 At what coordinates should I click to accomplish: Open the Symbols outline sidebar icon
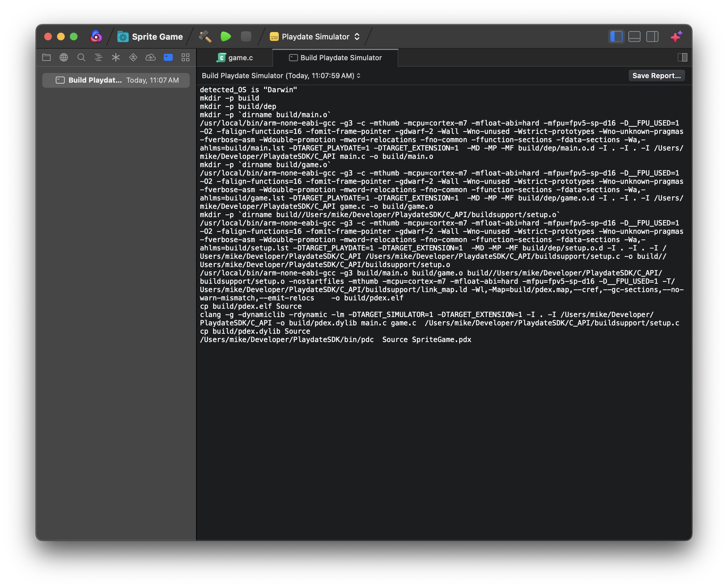click(x=99, y=57)
